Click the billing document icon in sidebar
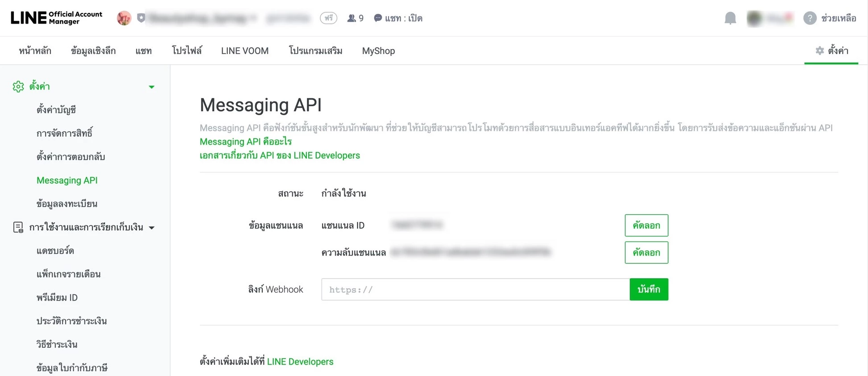 point(18,227)
